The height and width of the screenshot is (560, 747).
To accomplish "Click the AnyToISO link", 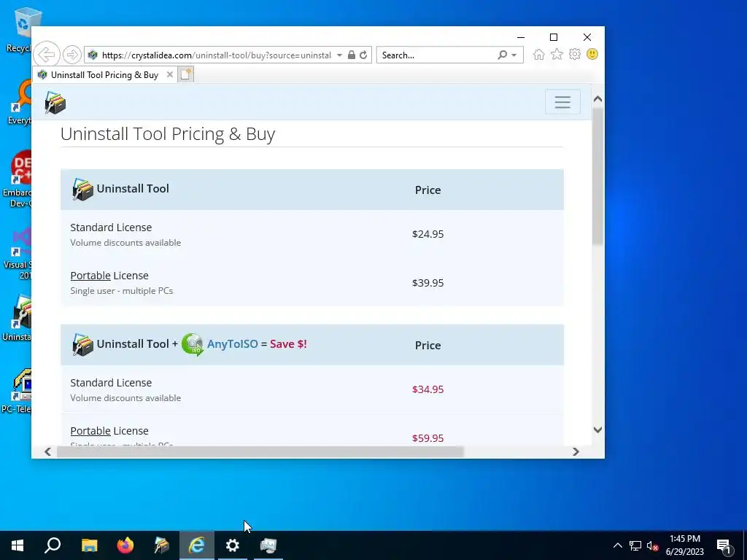I will point(233,344).
